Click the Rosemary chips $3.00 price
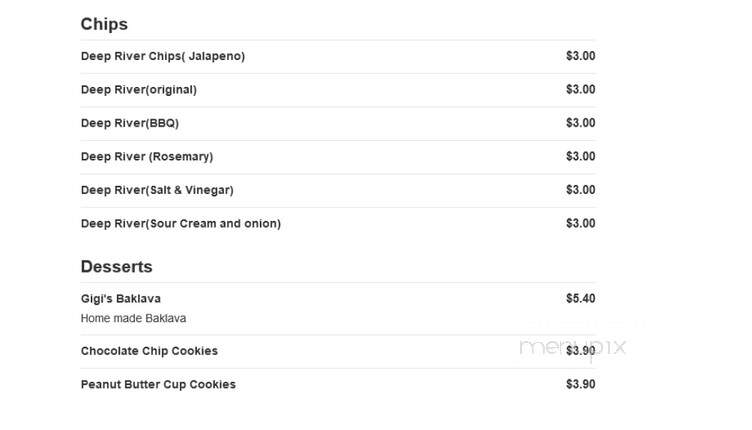The width and height of the screenshot is (752, 430). click(x=580, y=157)
